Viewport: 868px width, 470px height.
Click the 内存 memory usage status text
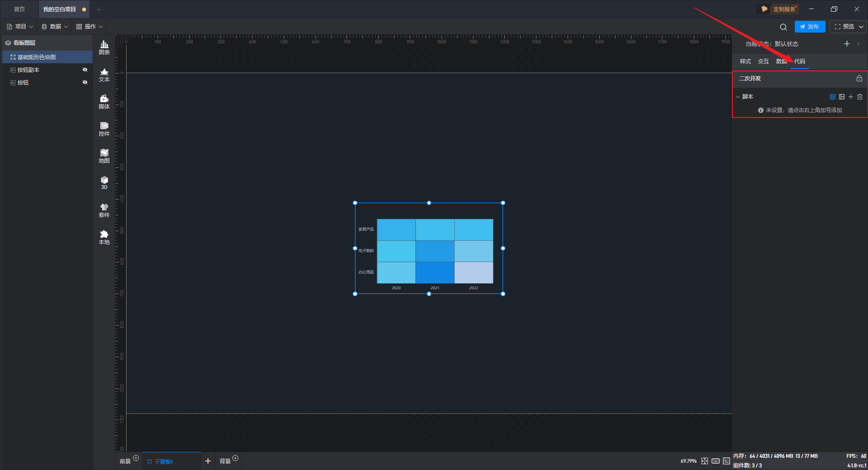click(x=775, y=456)
